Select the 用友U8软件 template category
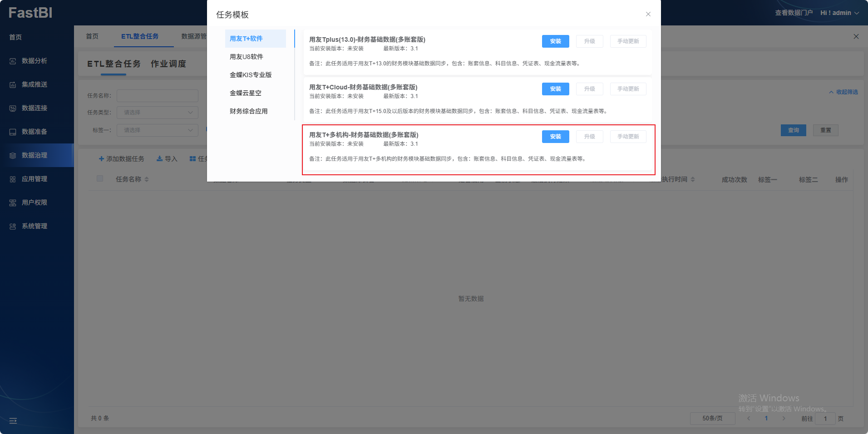The width and height of the screenshot is (868, 434). coord(247,57)
